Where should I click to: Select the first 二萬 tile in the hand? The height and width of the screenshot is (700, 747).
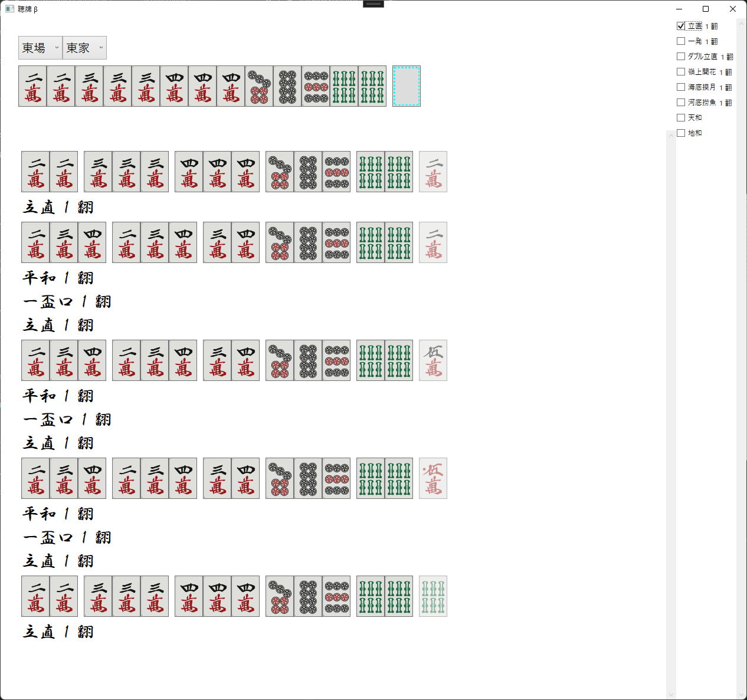tap(32, 86)
